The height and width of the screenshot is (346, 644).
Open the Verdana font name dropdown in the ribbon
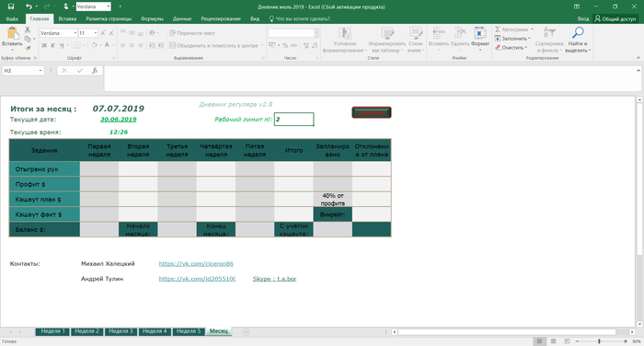pyautogui.click(x=75, y=33)
